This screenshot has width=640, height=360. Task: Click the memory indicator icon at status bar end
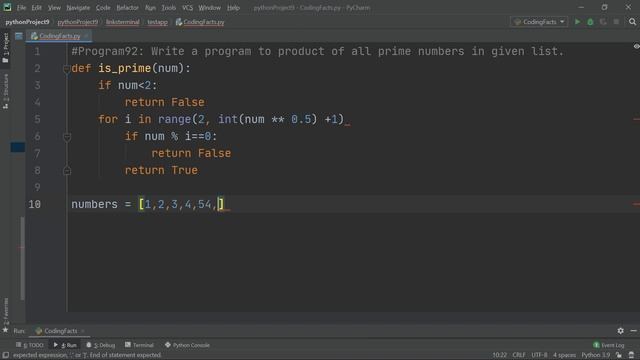tap(631, 355)
